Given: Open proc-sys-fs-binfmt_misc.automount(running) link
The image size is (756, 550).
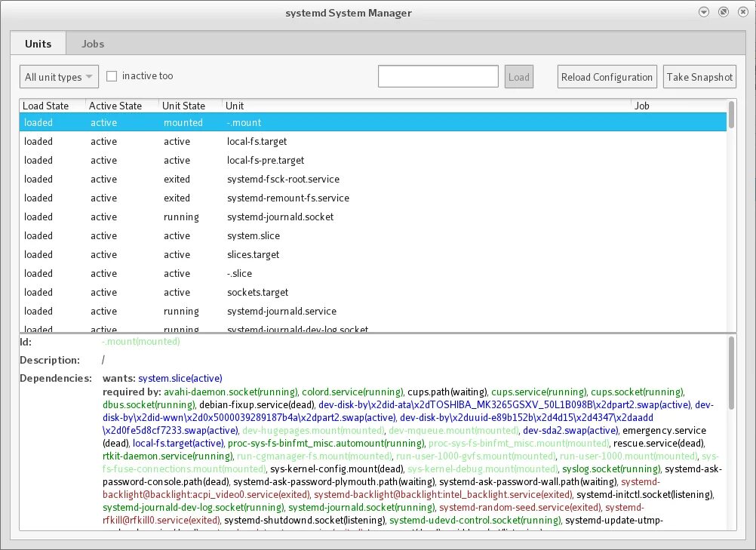Looking at the screenshot, I should (327, 443).
